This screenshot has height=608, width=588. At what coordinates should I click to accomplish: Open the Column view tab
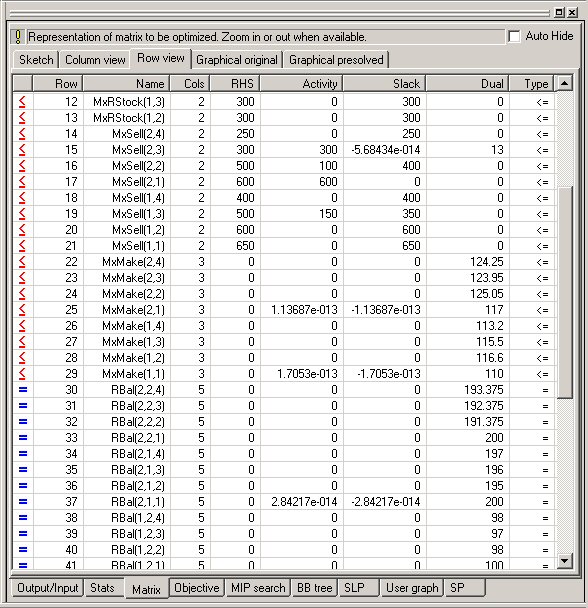click(x=95, y=60)
